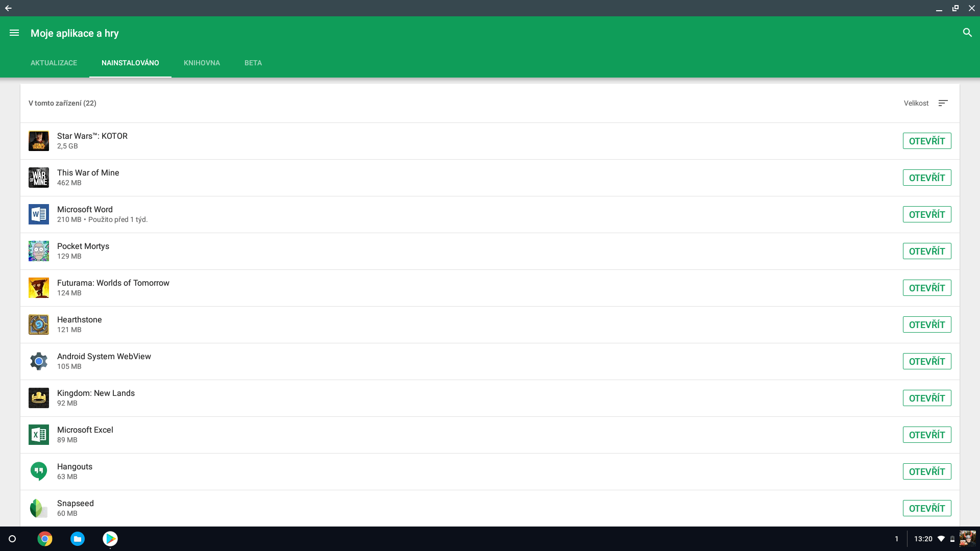The image size is (980, 551).
Task: Click the 'V tomto zařízení (22)' header
Action: click(62, 103)
